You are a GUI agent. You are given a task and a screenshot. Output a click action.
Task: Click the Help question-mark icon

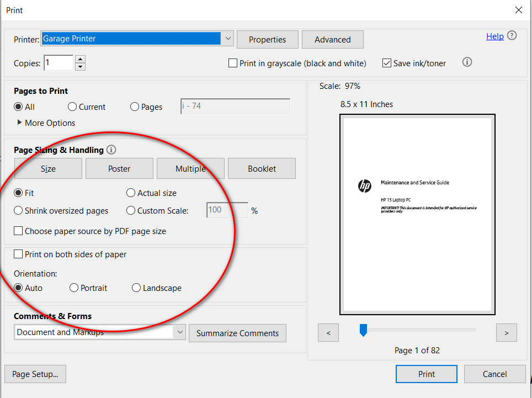tap(512, 35)
